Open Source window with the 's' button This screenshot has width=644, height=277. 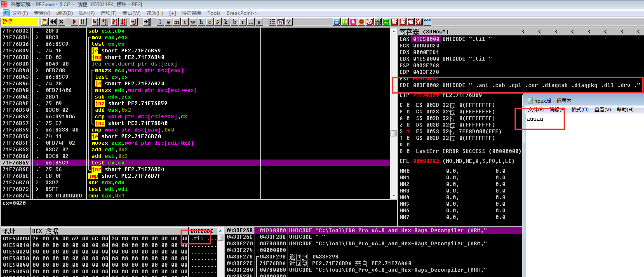click(x=259, y=22)
